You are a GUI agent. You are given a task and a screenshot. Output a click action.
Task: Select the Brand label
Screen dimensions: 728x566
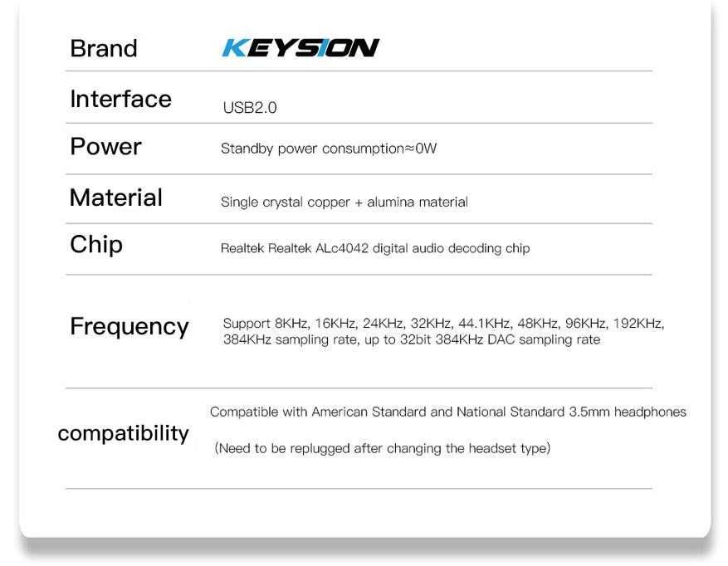tap(104, 48)
